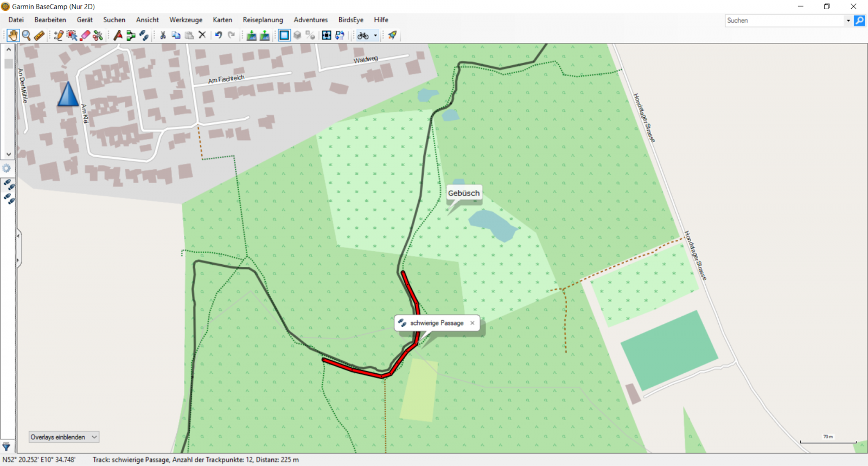This screenshot has width=868, height=466.
Task: Open the Suchen search box dropdown
Action: [x=848, y=21]
